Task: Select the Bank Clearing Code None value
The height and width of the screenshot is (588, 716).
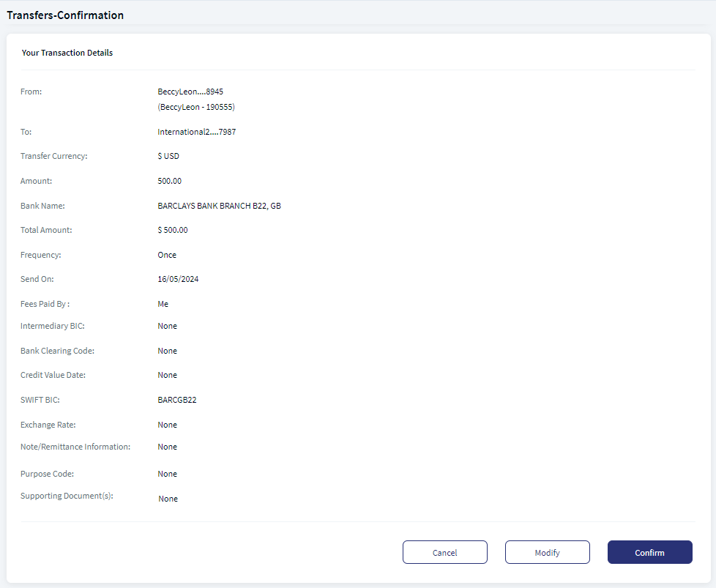Action: pos(167,351)
